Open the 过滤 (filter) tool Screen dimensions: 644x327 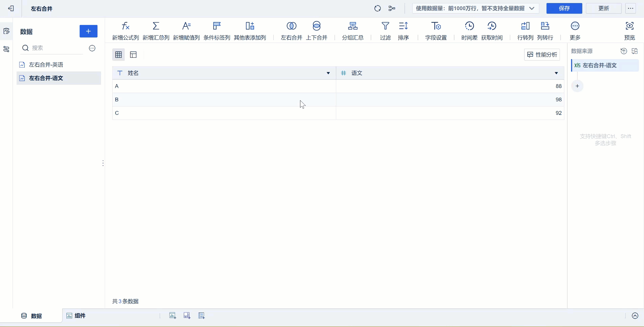(x=385, y=30)
